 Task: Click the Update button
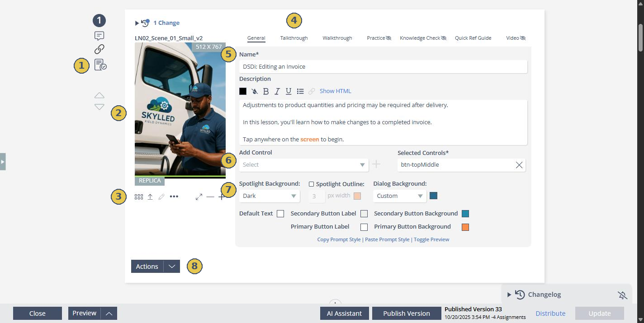click(x=600, y=314)
